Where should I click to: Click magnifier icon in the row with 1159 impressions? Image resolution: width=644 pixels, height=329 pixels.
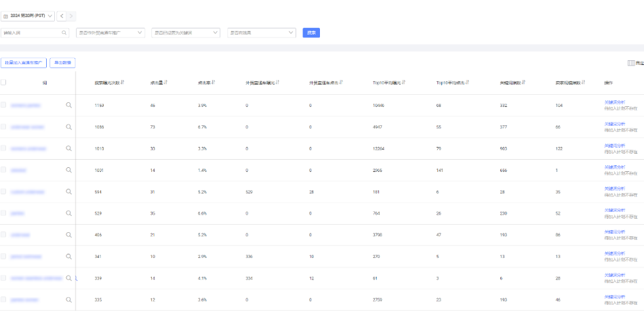click(x=68, y=106)
